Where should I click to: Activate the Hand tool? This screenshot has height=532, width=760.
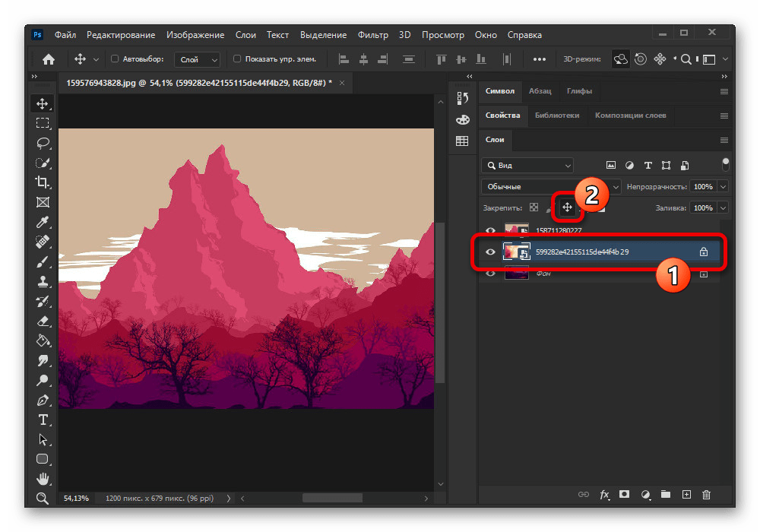43,479
